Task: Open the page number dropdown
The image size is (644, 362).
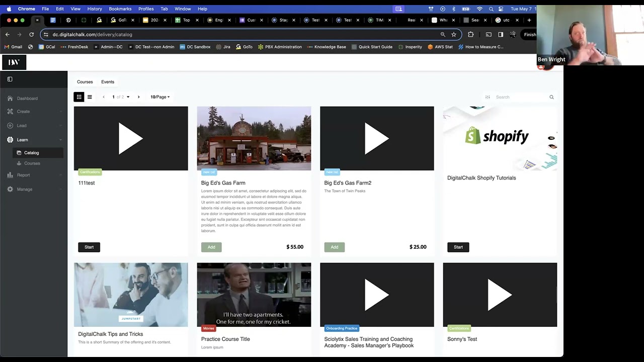Action: click(121, 97)
